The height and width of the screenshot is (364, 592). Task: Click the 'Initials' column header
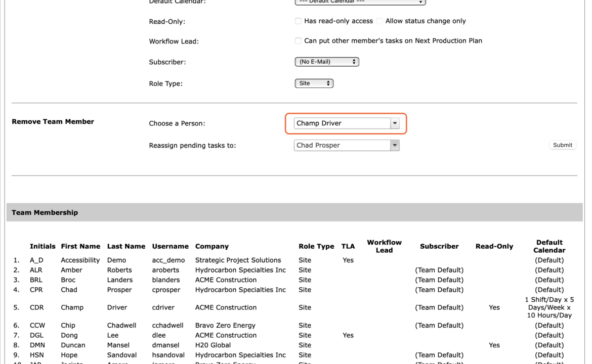[x=43, y=246]
